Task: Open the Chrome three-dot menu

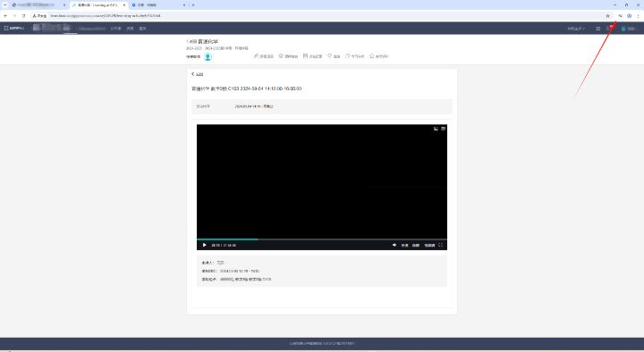Action: pos(639,16)
